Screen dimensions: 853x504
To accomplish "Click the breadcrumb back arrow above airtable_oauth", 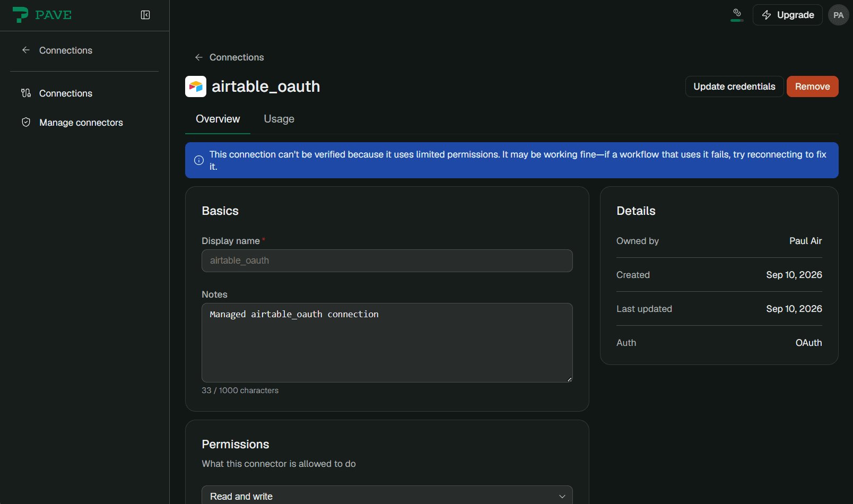I will [199, 57].
